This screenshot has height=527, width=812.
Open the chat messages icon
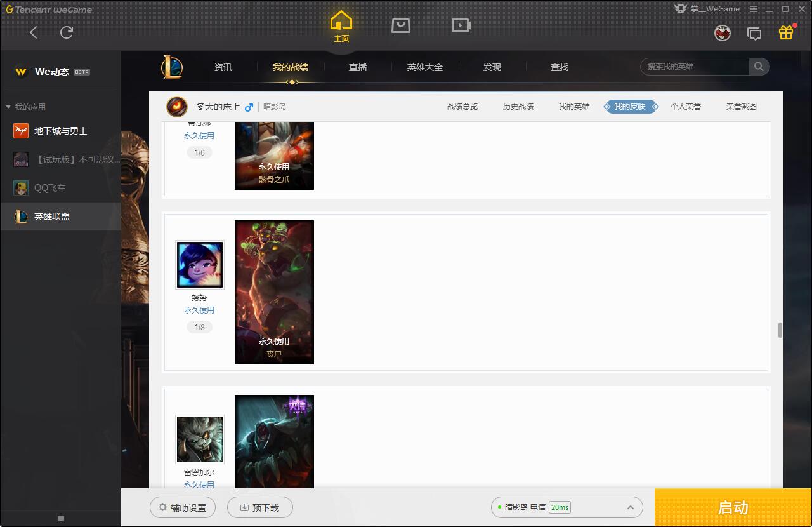754,34
